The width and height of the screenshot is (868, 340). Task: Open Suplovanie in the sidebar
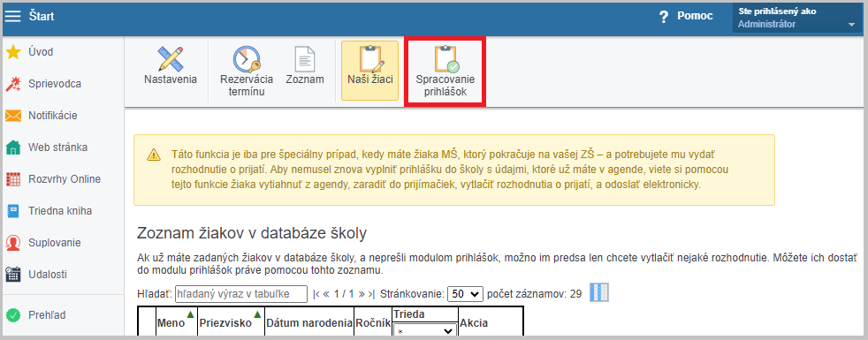coord(55,243)
